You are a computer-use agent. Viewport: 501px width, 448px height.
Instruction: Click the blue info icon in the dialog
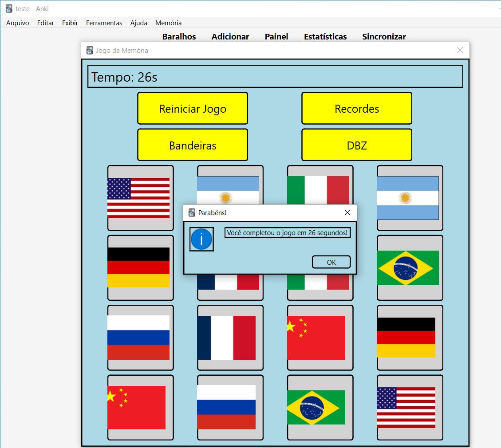[201, 239]
